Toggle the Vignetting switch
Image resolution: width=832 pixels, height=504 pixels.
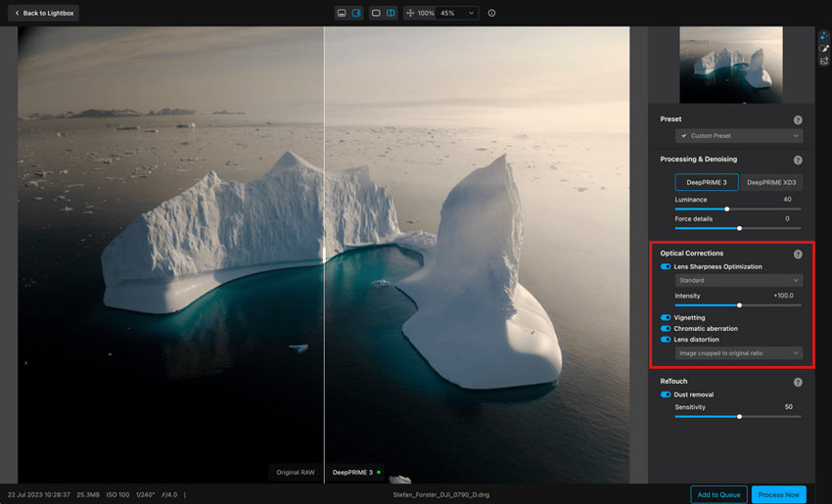(666, 317)
